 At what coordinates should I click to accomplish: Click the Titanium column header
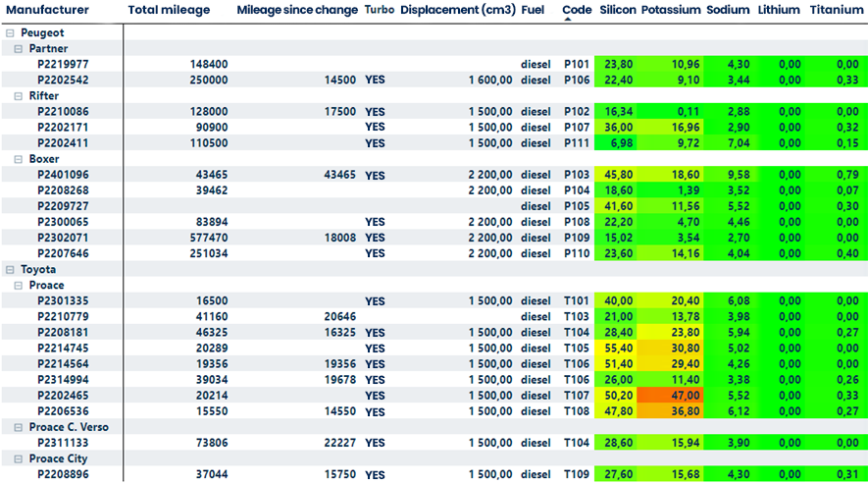(x=835, y=10)
